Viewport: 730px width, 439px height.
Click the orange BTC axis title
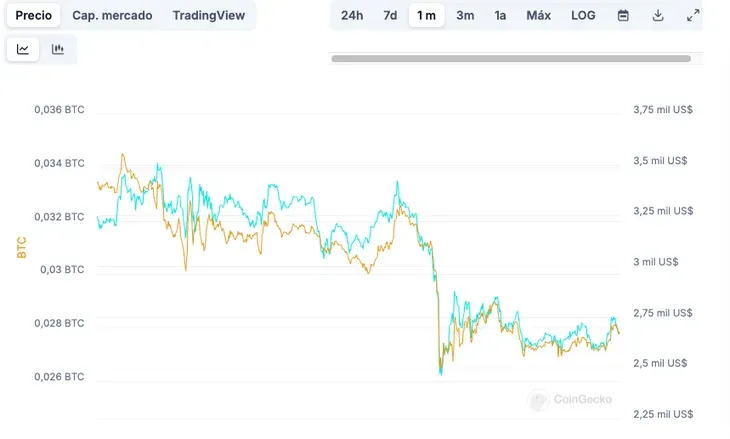pos(21,247)
